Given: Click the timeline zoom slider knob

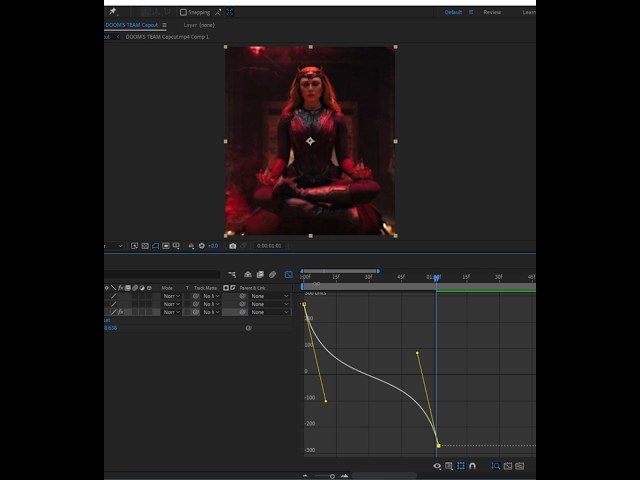Looking at the screenshot, I should tap(332, 476).
